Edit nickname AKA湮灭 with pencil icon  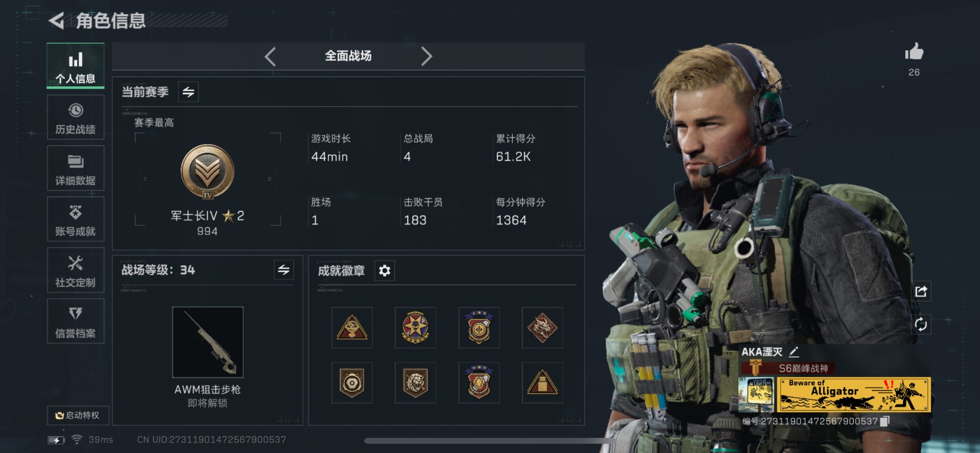click(x=794, y=351)
